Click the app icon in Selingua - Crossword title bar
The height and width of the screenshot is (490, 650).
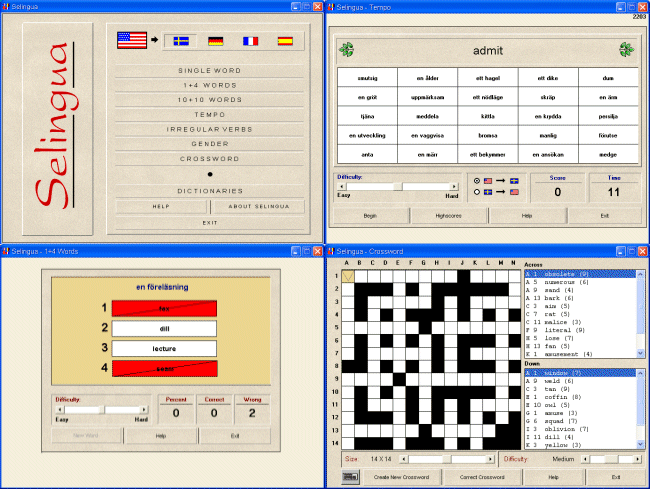[331, 251]
